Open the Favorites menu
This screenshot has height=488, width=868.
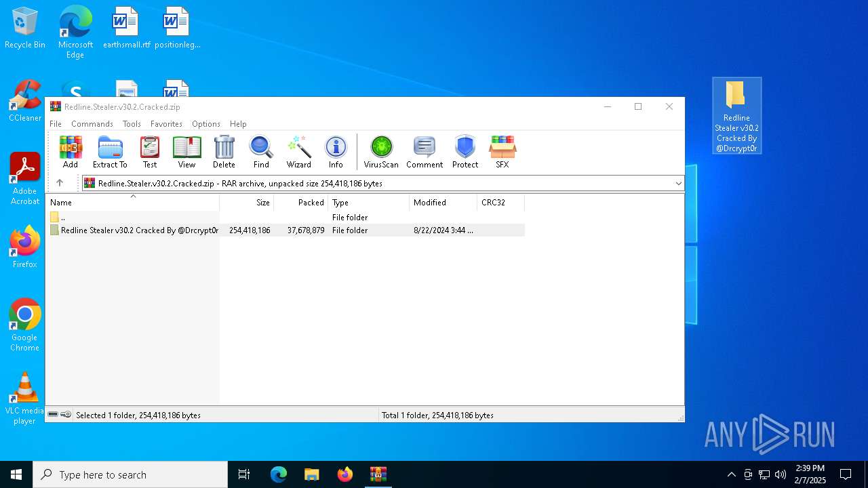166,124
